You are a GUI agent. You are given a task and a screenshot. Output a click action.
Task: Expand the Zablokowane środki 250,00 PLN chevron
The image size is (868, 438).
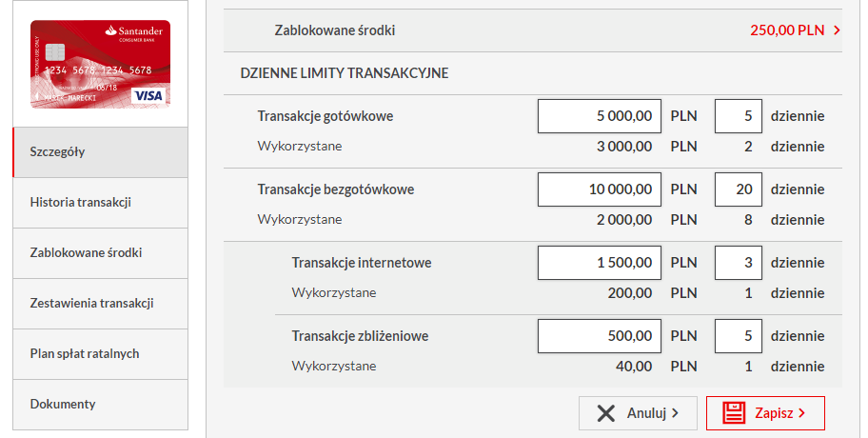(837, 30)
